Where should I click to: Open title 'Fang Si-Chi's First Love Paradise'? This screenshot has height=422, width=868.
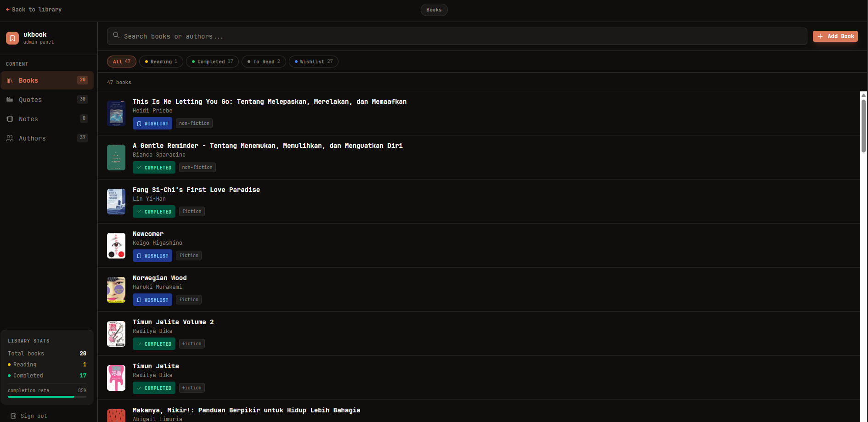[x=196, y=190]
